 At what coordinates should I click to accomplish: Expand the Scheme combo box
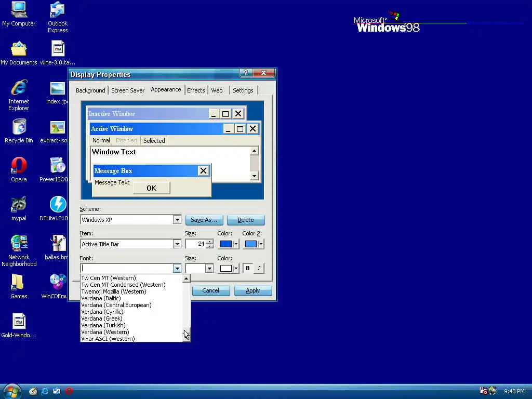tap(177, 220)
